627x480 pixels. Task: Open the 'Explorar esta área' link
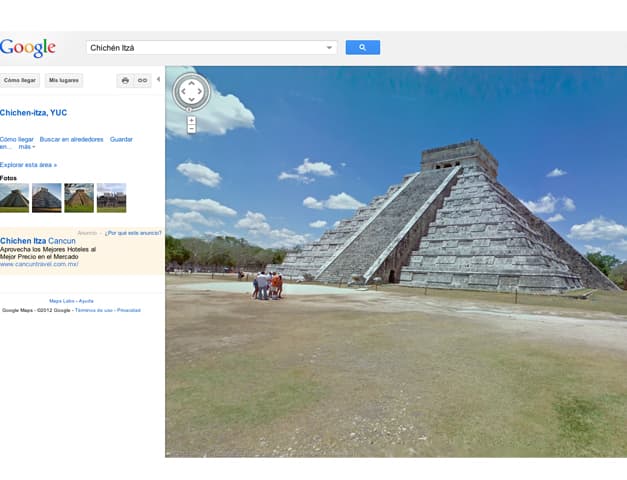pyautogui.click(x=28, y=164)
